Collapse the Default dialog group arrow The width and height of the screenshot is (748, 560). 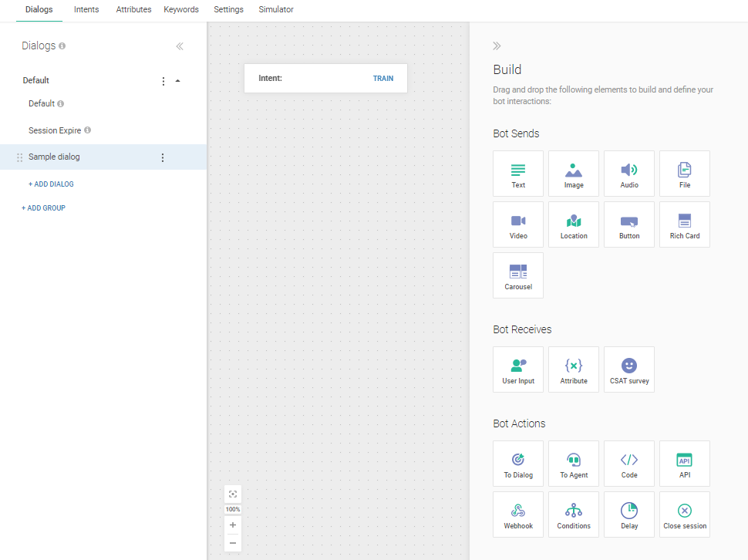point(178,81)
